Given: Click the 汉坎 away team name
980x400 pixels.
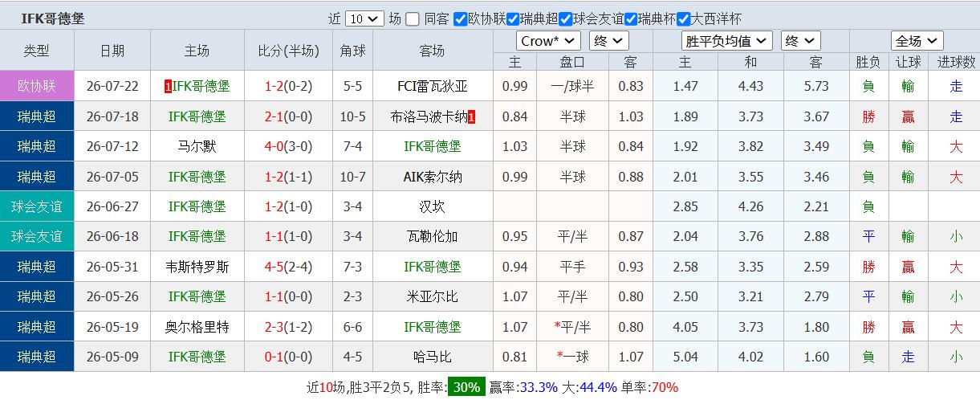Looking at the screenshot, I should 433,206.
